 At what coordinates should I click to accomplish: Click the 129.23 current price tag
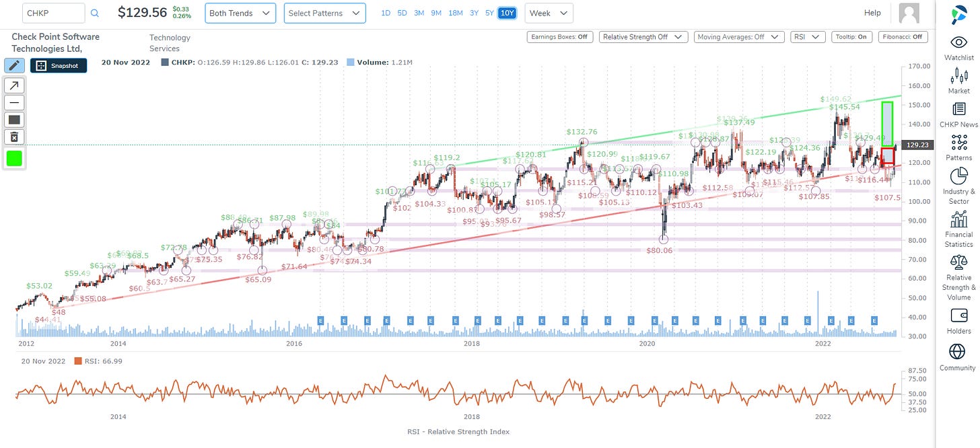(x=918, y=145)
